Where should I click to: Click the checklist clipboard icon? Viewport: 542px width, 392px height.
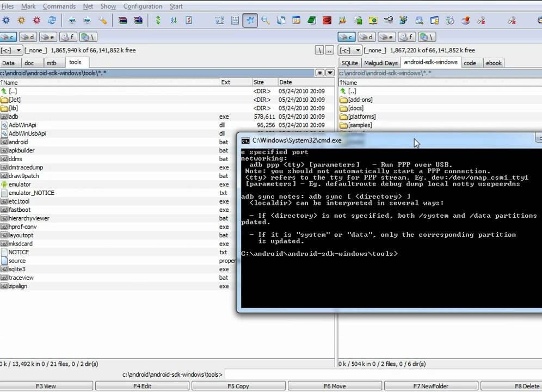pyautogui.click(x=189, y=20)
